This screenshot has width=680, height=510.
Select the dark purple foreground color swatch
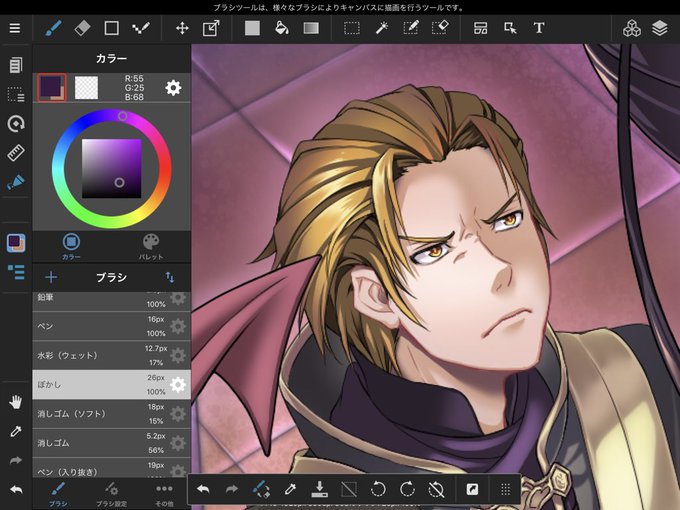click(51, 87)
